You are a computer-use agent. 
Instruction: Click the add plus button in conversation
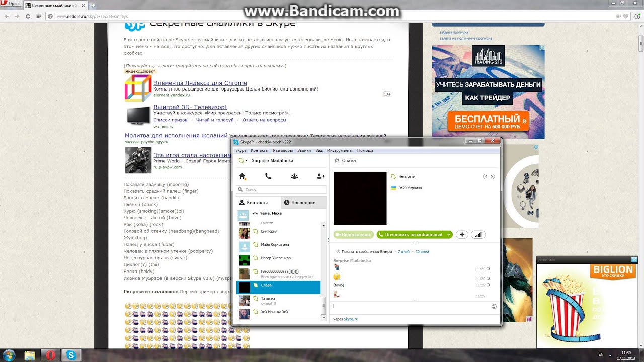tap(462, 235)
